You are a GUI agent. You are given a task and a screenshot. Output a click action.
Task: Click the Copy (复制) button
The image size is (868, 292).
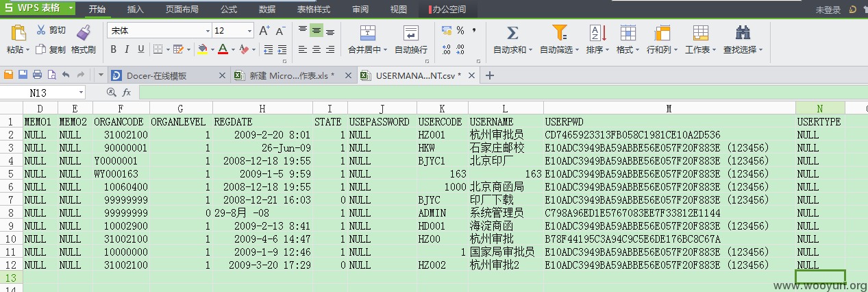pyautogui.click(x=51, y=49)
